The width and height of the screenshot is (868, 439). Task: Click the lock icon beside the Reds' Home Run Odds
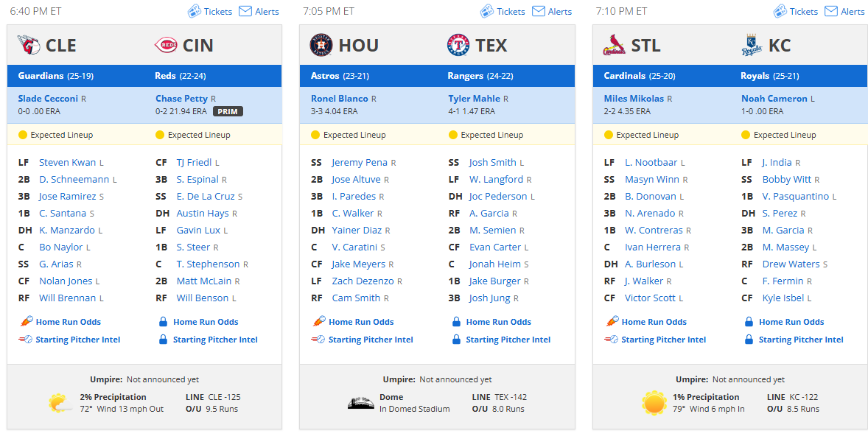[x=164, y=322]
